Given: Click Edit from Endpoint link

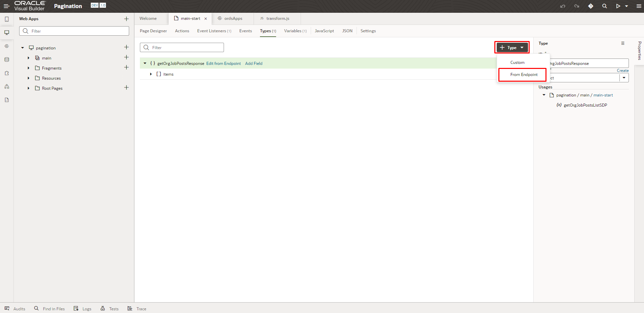Looking at the screenshot, I should pyautogui.click(x=223, y=63).
